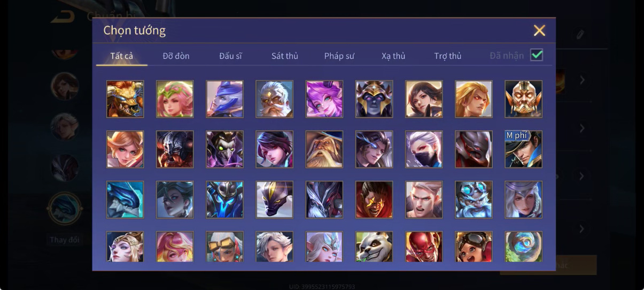Click the "Thay đổi" button

pos(65,240)
